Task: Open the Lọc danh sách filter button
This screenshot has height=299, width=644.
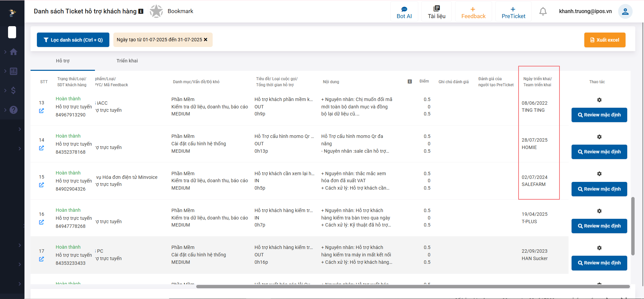Action: (x=73, y=40)
